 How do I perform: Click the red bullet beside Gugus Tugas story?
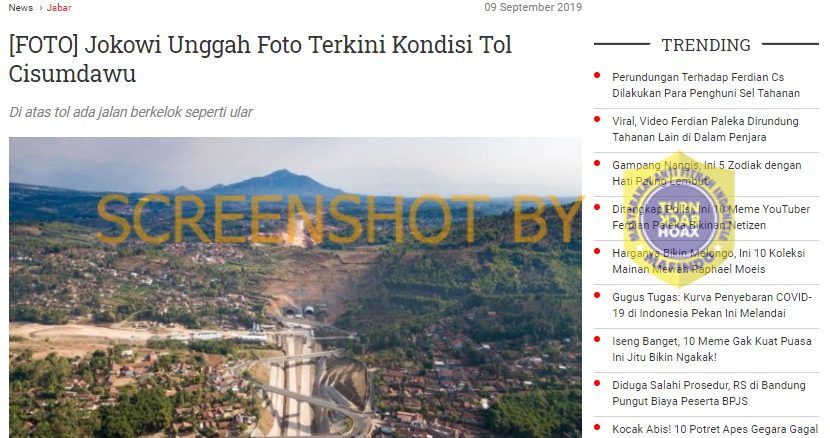(597, 295)
